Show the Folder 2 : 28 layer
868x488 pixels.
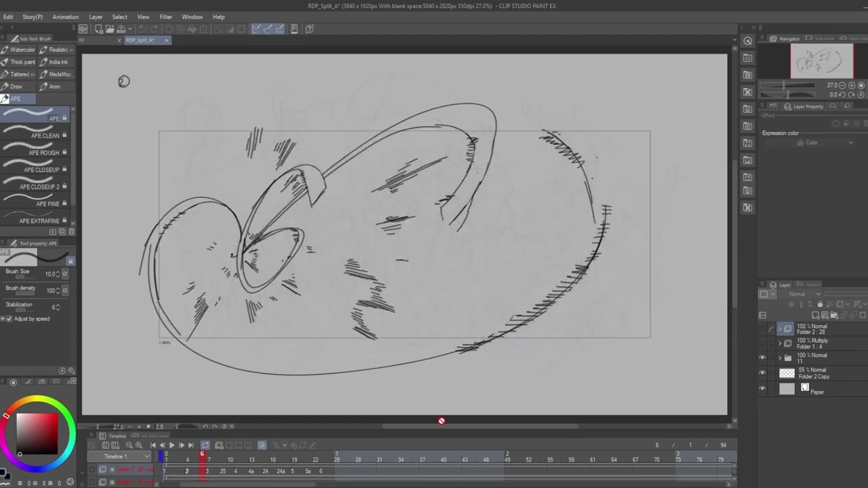point(762,329)
